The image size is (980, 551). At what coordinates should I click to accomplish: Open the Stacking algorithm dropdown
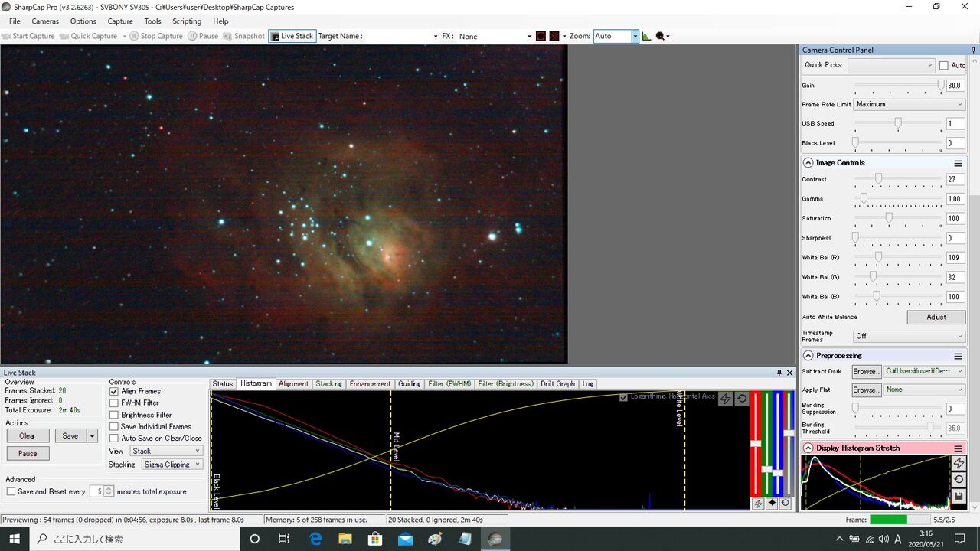click(x=172, y=465)
